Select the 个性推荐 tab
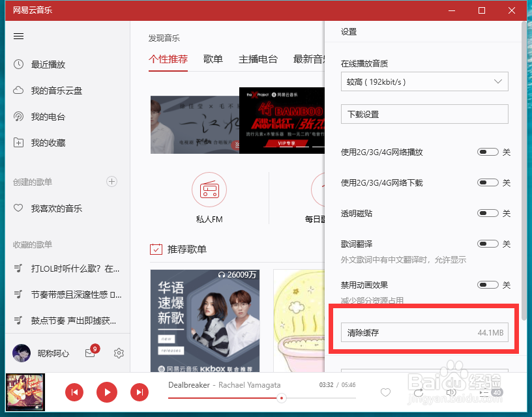The image size is (532, 417). [x=168, y=59]
